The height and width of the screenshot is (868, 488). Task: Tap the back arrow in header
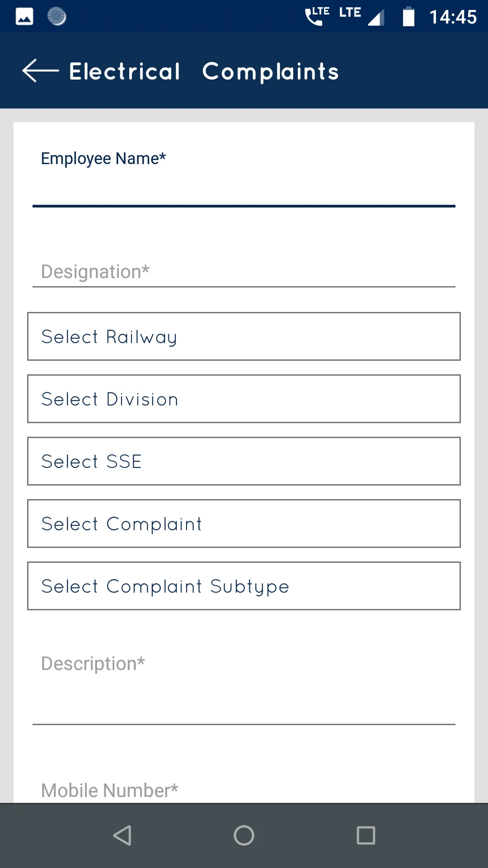click(x=41, y=71)
